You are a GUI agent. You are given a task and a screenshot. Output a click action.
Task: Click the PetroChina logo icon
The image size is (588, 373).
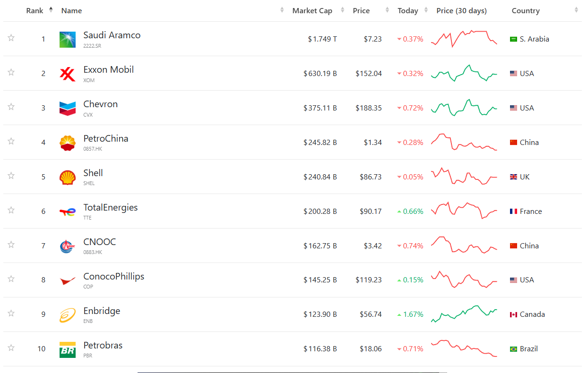(68, 143)
